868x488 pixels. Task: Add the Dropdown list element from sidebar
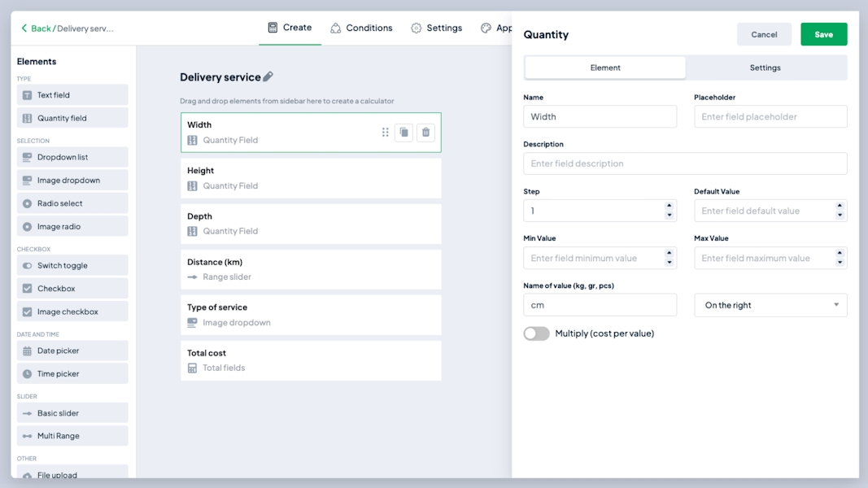tap(72, 157)
